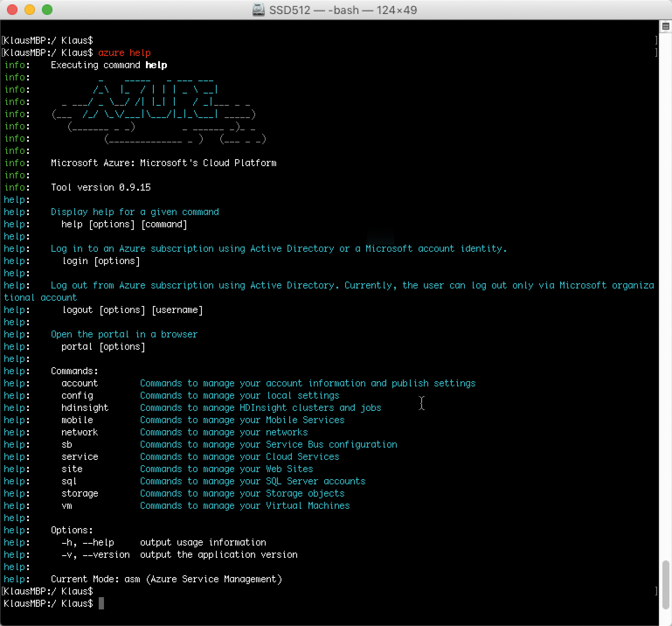
Task: Close the terminal window with red button
Action: (12, 10)
